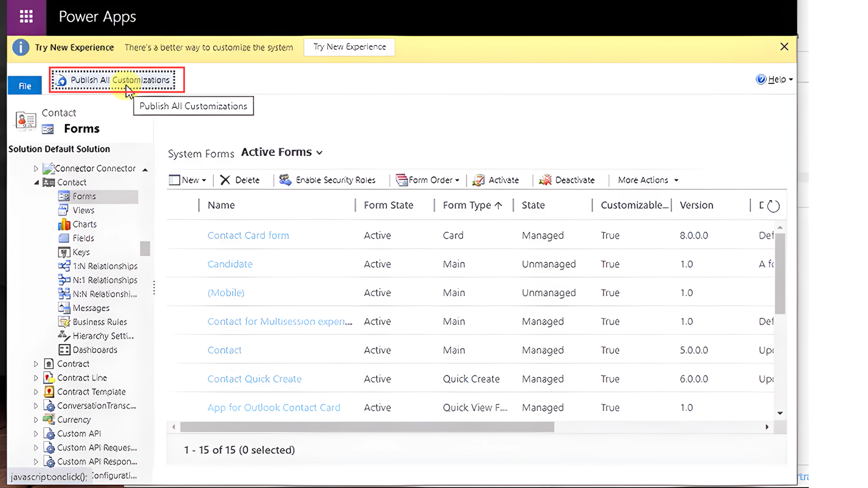This screenshot has width=868, height=488.
Task: Select Views under Contact
Action: [83, 211]
